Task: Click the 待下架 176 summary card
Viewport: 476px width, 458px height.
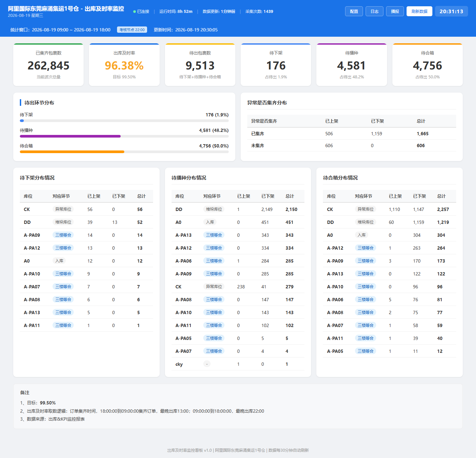Action: [x=276, y=65]
